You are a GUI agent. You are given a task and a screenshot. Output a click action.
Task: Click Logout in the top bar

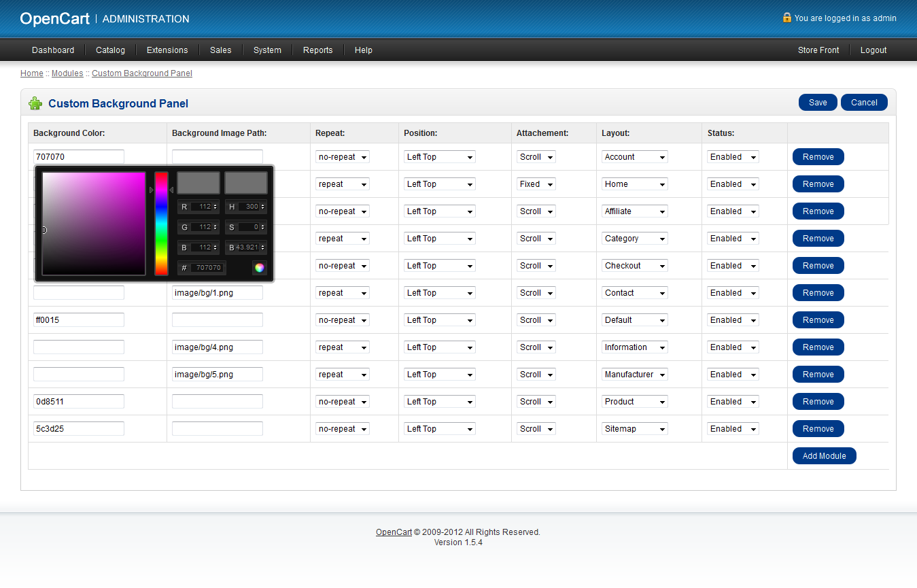coord(873,50)
